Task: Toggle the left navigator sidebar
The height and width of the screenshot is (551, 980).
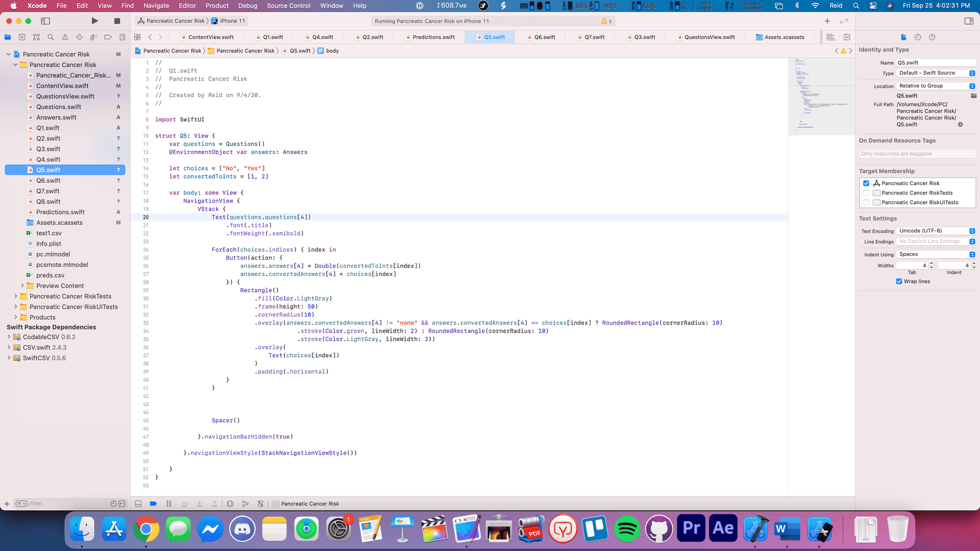Action: (x=45, y=21)
